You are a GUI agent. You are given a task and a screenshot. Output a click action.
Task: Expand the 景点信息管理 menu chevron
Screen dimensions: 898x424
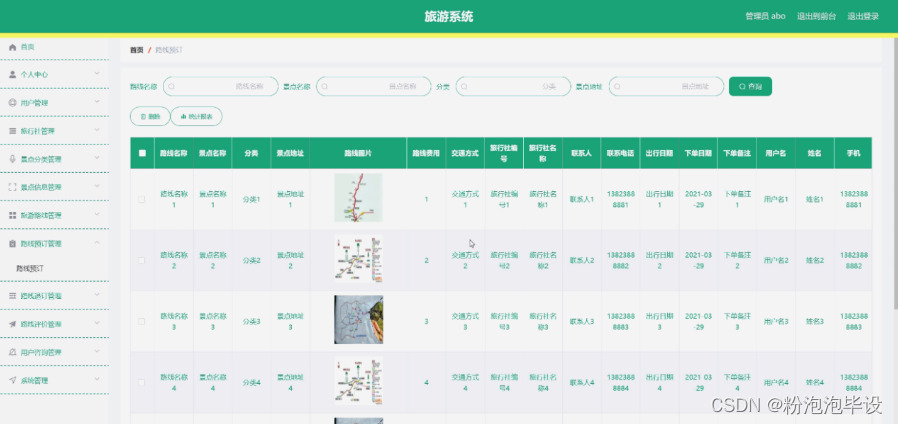click(97, 187)
